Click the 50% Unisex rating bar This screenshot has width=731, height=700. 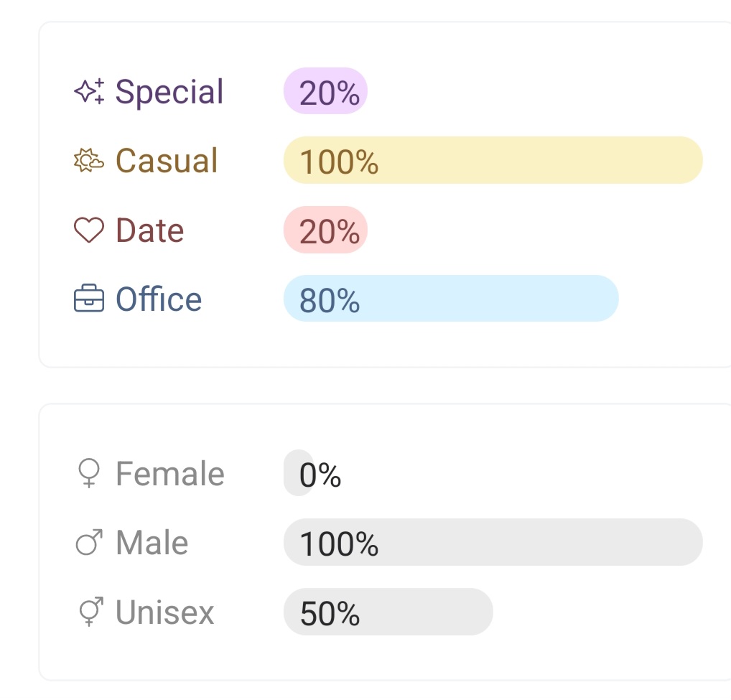388,612
